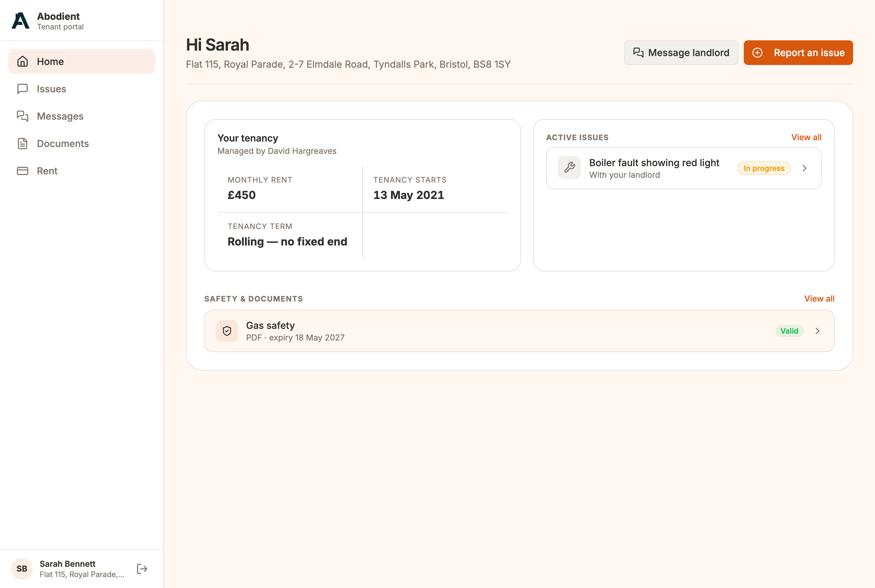Click the Issues speech bubble icon
Image resolution: width=875 pixels, height=588 pixels.
[x=23, y=89]
